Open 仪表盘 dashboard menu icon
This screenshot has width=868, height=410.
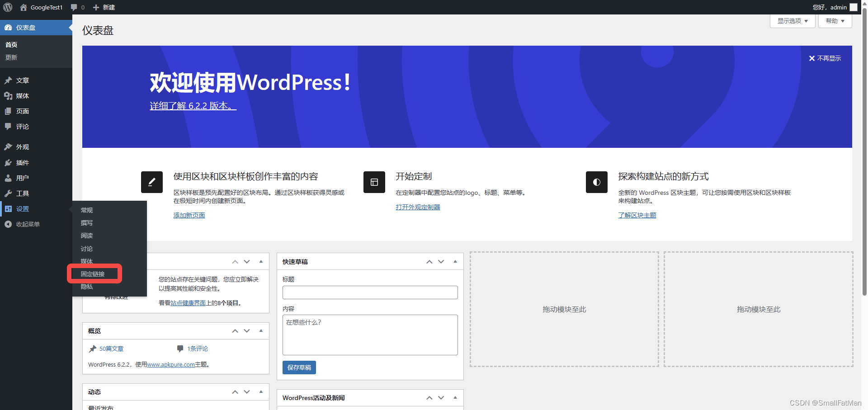click(x=8, y=28)
